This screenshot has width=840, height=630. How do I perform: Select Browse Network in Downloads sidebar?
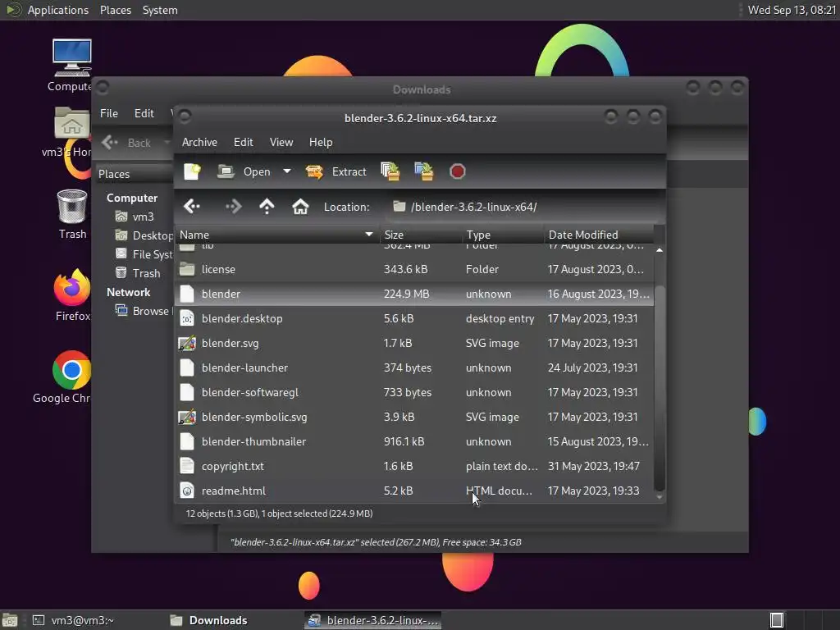(x=144, y=311)
